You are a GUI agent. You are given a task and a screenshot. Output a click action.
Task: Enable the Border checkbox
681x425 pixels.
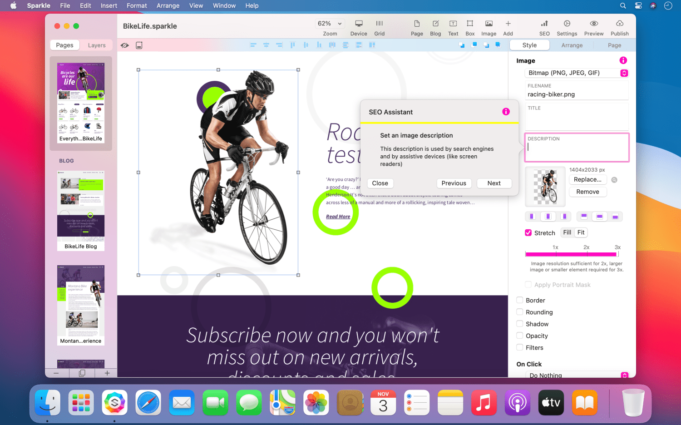tap(519, 300)
